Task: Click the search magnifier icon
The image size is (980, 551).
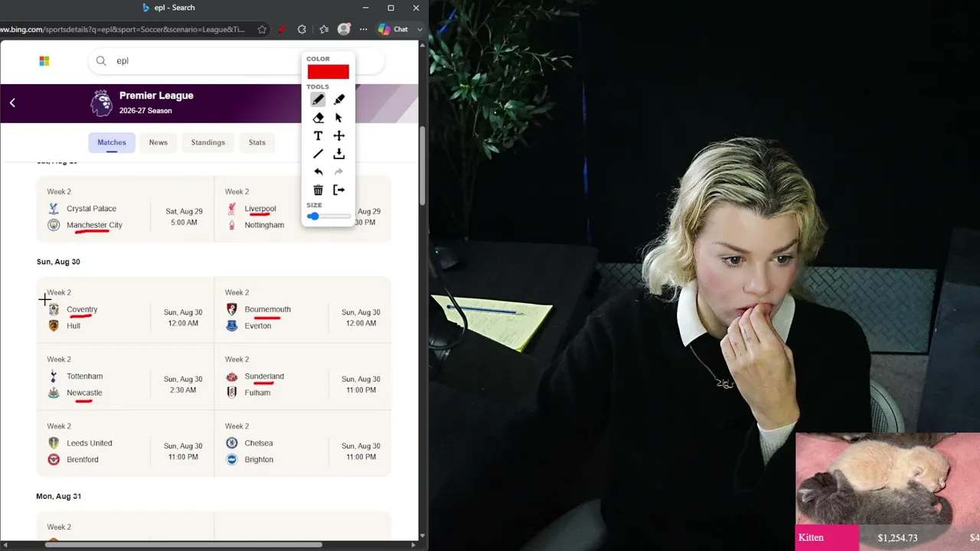Action: pyautogui.click(x=101, y=60)
